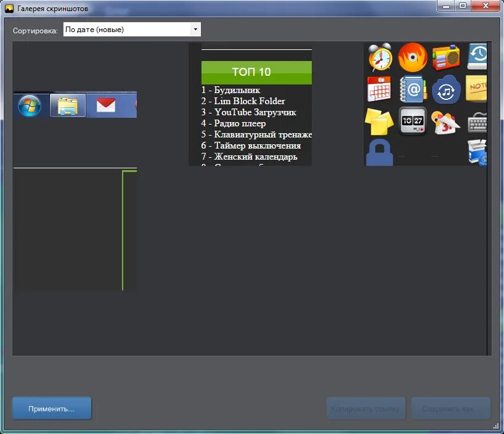
Task: Click the Windows Start orb in thumbnail
Action: (x=30, y=105)
